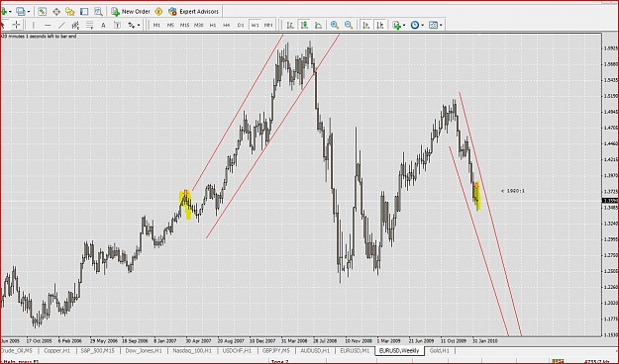
Task: Open the Market Watch window icon
Action: (x=43, y=12)
